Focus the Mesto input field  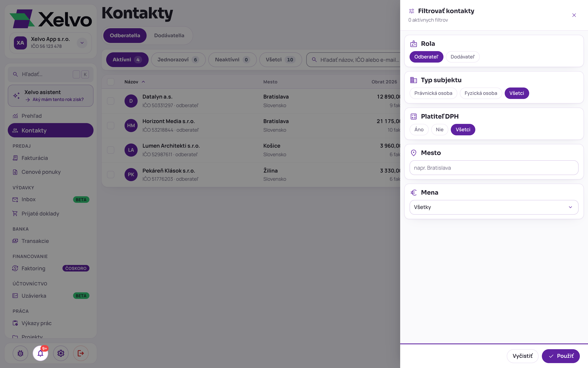[494, 168]
